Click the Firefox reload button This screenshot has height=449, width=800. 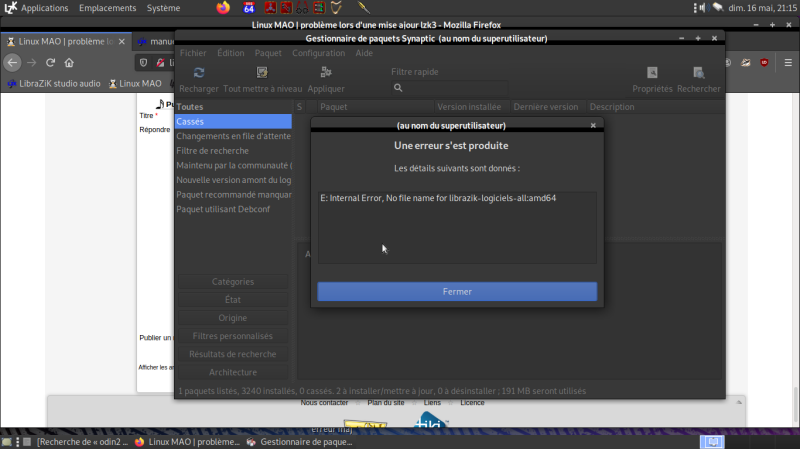click(x=50, y=63)
